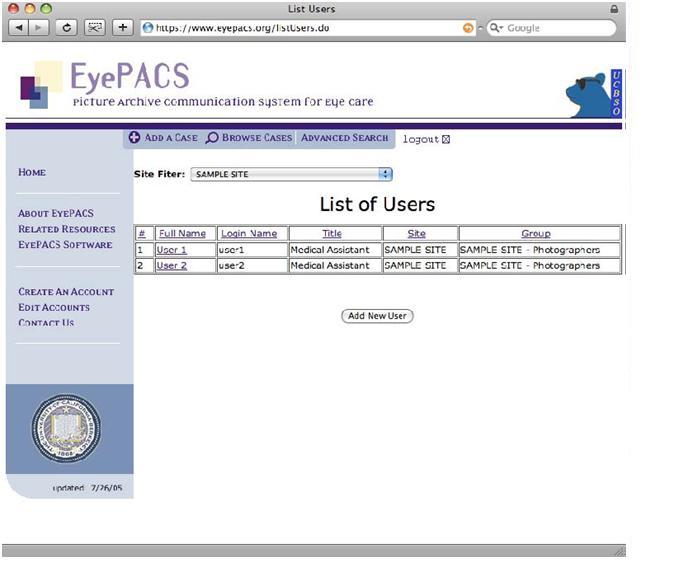Click the logout link

point(421,139)
